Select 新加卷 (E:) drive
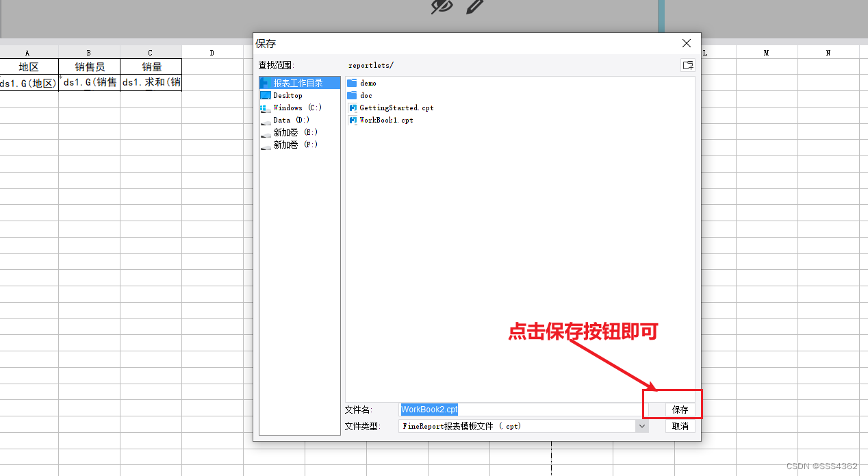868x476 pixels. click(300, 132)
